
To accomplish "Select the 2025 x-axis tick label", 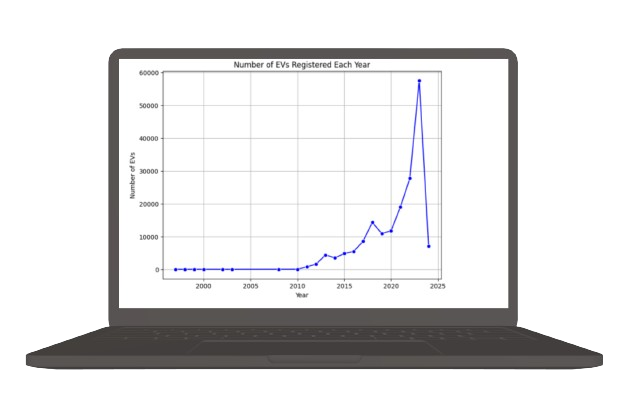I will click(x=438, y=286).
